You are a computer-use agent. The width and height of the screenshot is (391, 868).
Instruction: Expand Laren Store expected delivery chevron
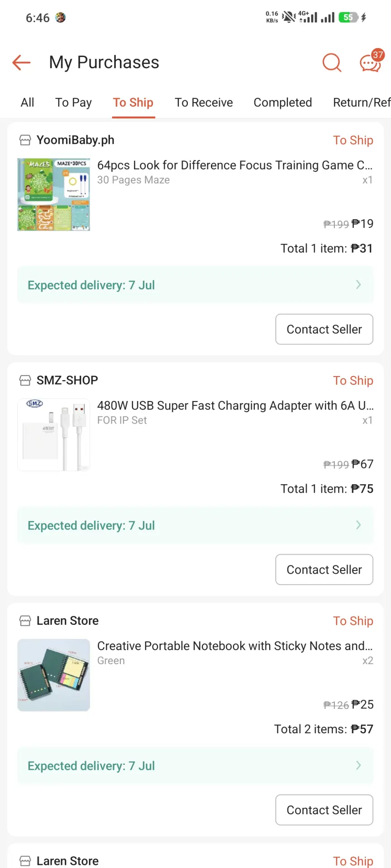[358, 765]
